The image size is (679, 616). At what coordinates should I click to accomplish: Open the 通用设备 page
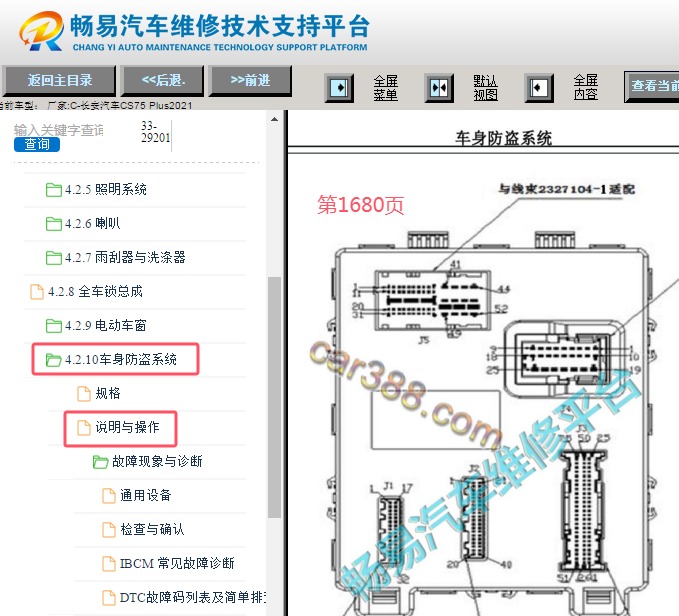pos(146,496)
